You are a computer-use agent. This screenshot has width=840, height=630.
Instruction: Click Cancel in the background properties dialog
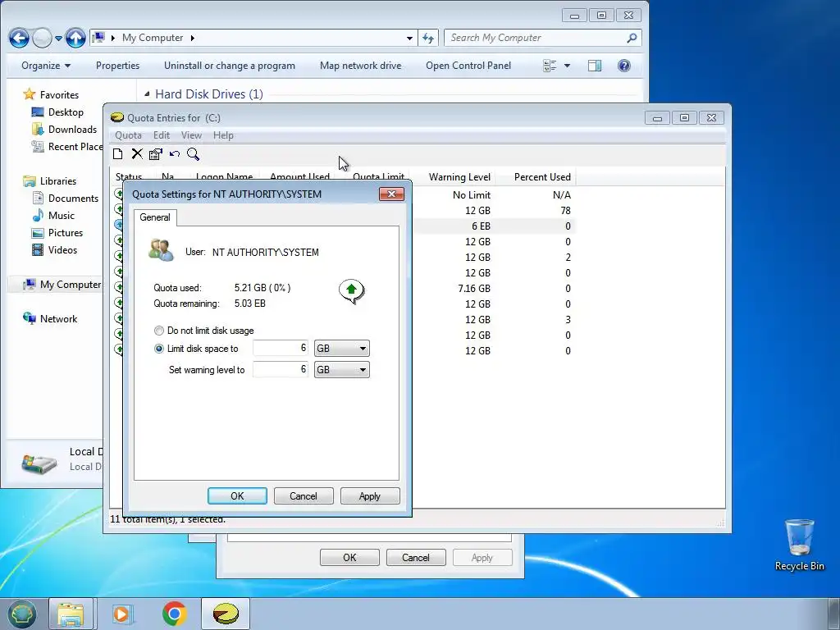tap(416, 558)
